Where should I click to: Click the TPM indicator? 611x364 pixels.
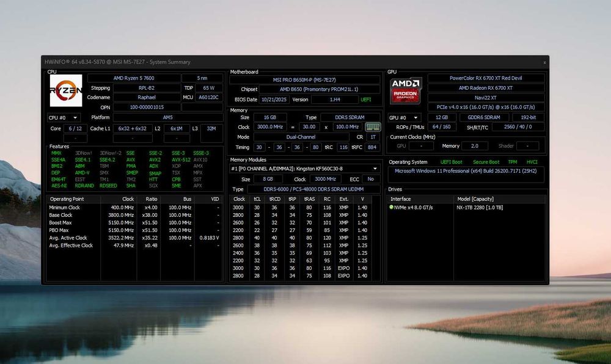click(x=513, y=162)
